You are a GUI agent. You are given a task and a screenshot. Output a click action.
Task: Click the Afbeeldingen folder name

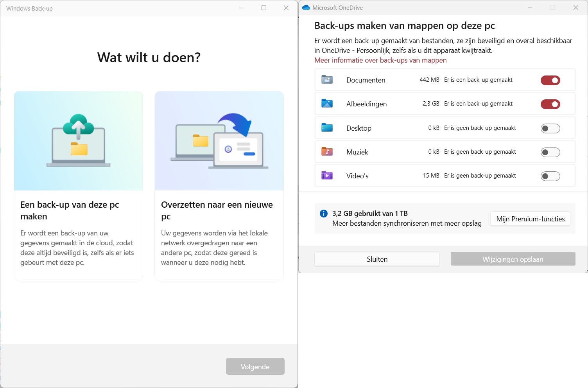367,104
